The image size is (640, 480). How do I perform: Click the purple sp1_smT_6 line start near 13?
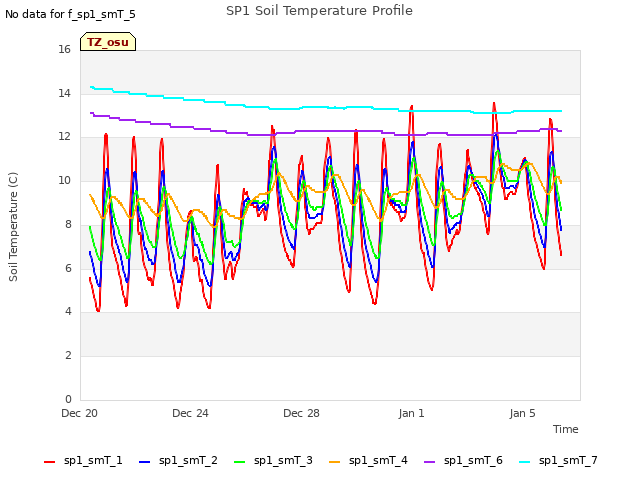(91, 113)
